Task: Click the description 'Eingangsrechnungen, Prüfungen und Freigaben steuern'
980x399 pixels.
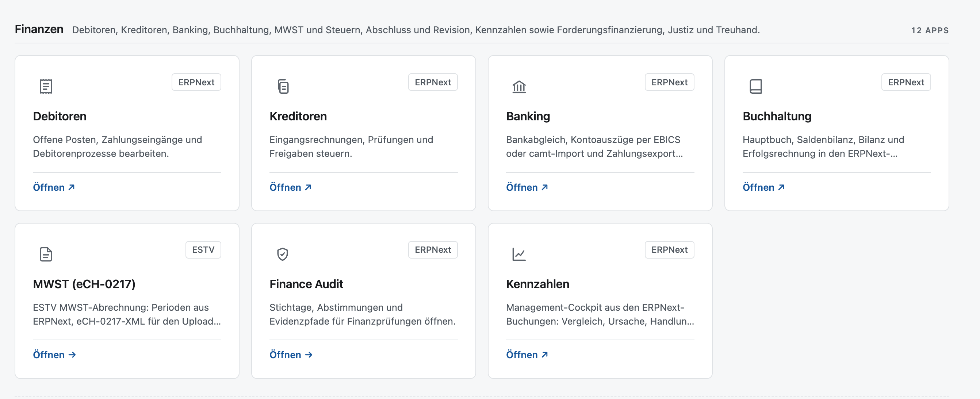Action: click(351, 146)
